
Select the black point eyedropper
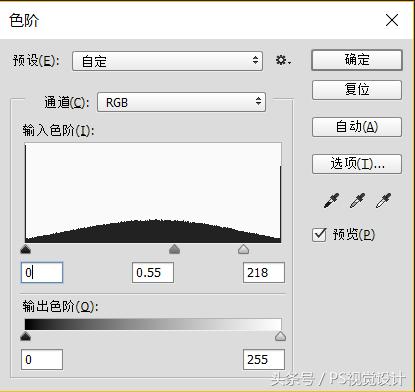pyautogui.click(x=331, y=200)
